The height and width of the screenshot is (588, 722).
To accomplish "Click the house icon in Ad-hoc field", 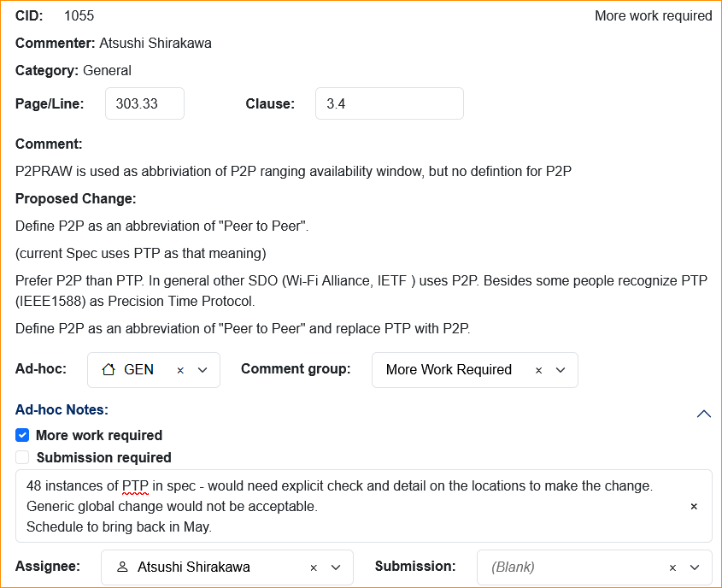I will pyautogui.click(x=109, y=370).
